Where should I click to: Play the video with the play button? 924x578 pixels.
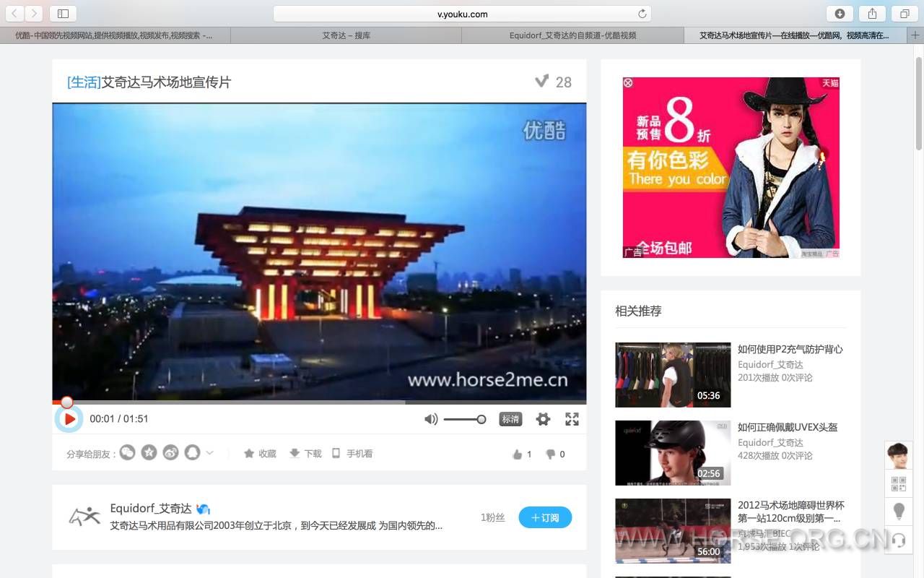coord(69,419)
